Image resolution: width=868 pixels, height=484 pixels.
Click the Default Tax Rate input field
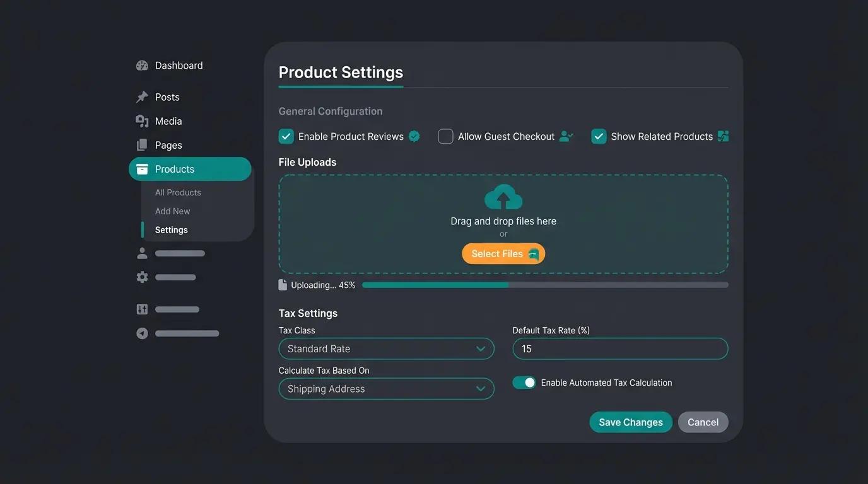point(619,349)
